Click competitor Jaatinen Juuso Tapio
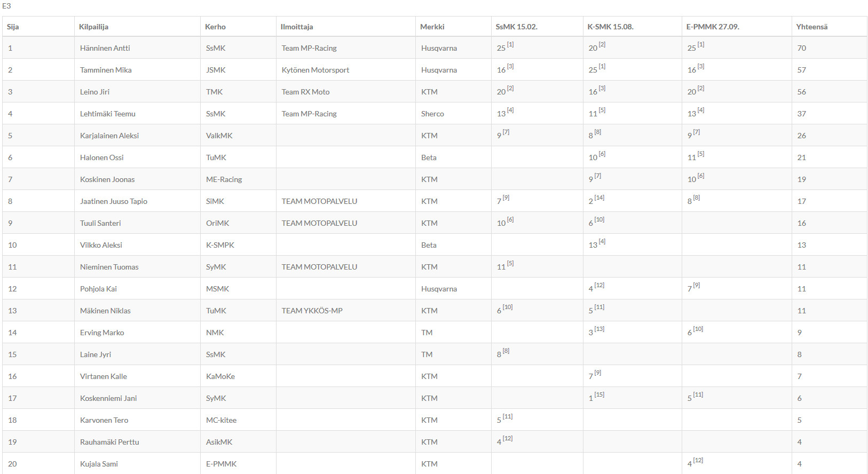Screen dimensions: 868x474 (x=114, y=201)
